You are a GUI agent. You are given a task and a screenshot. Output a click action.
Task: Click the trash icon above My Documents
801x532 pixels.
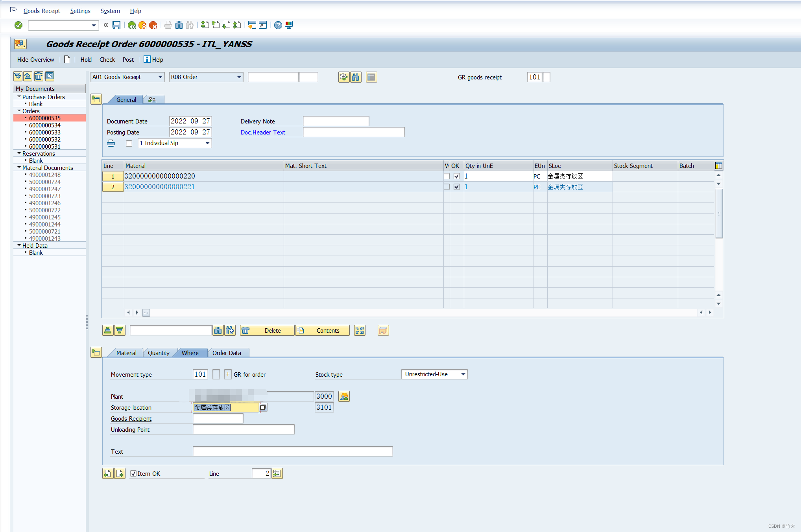[39, 76]
